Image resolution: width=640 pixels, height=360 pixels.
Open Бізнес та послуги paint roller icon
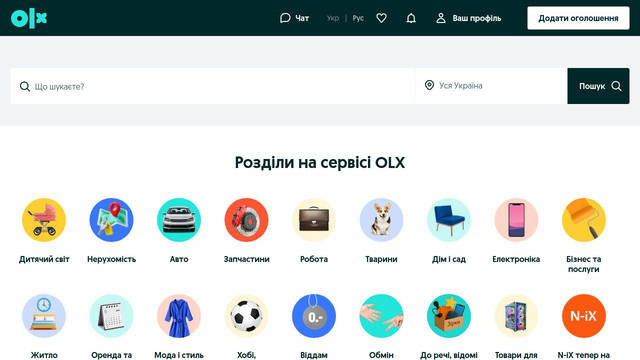(584, 220)
